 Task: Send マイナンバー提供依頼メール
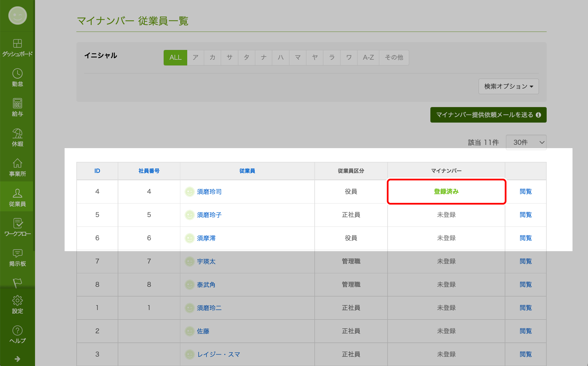tap(488, 115)
